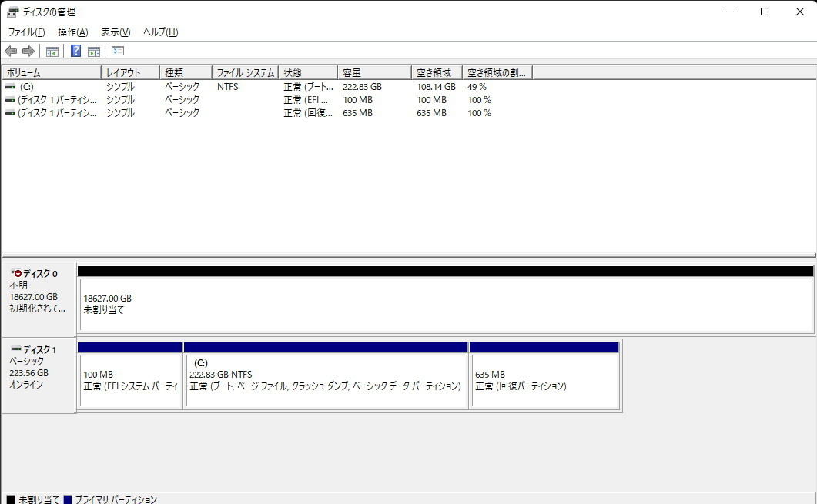Click the drive icon beside (C:) volume row

(10, 87)
